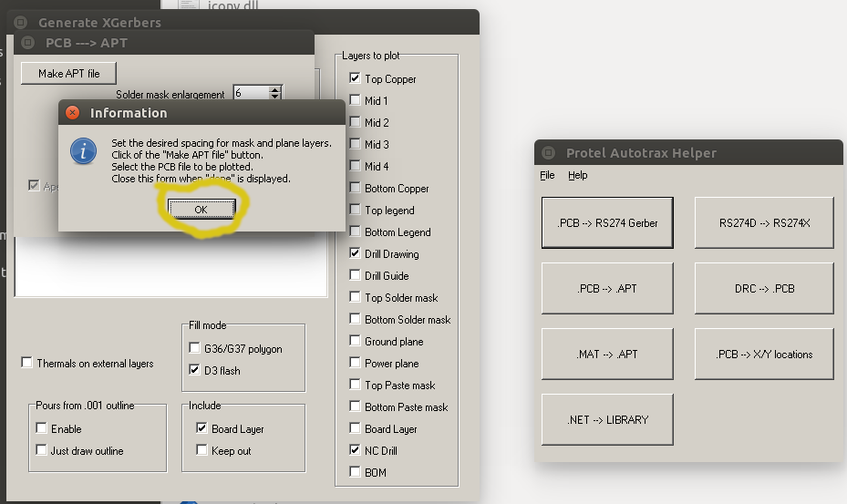Enable Top Paste mask layer
The image size is (847, 504).
coord(355,384)
